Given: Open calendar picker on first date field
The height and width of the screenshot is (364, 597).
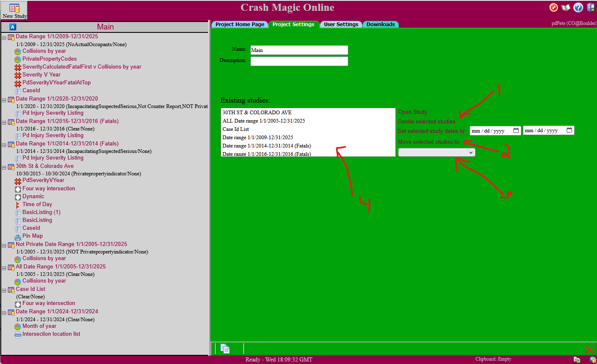Looking at the screenshot, I should click(516, 130).
